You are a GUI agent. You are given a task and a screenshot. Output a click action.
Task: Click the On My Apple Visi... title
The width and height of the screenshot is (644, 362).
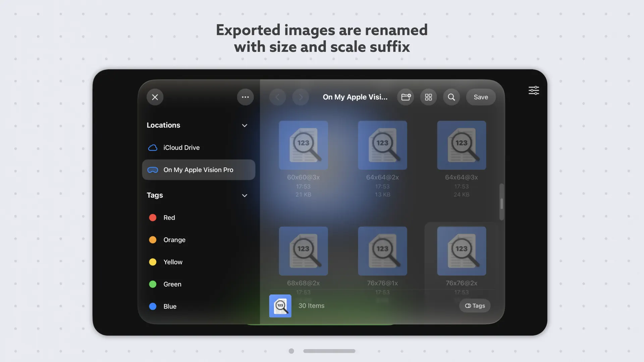pos(355,97)
